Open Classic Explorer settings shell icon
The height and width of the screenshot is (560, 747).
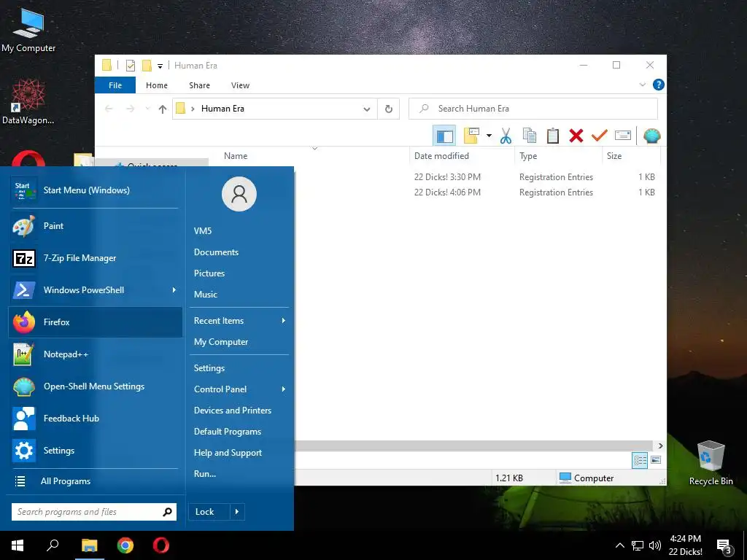pyautogui.click(x=651, y=136)
